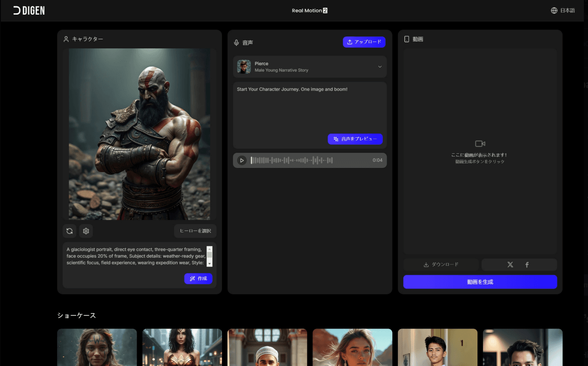Viewport: 588px width, 366px height.
Task: Click the Real Motion 2 title
Action: [x=310, y=10]
